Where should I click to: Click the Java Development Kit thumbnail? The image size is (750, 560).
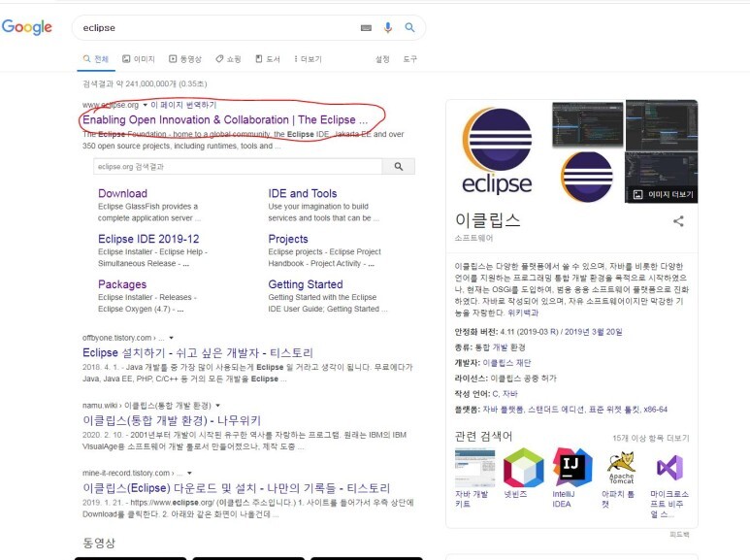[x=475, y=468]
